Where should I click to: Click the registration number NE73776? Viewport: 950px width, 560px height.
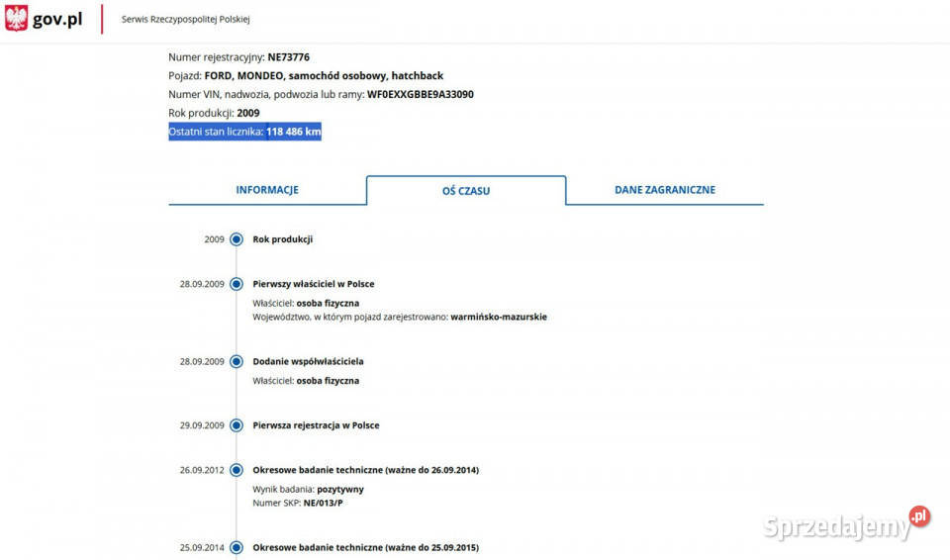coord(288,57)
